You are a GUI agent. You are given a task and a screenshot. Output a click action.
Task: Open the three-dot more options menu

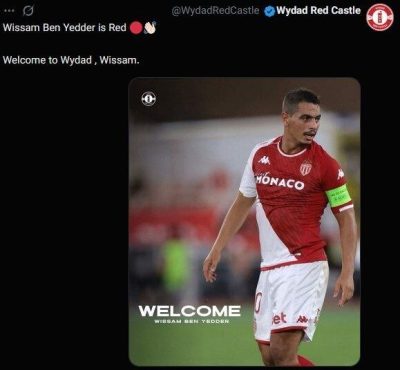click(x=9, y=11)
